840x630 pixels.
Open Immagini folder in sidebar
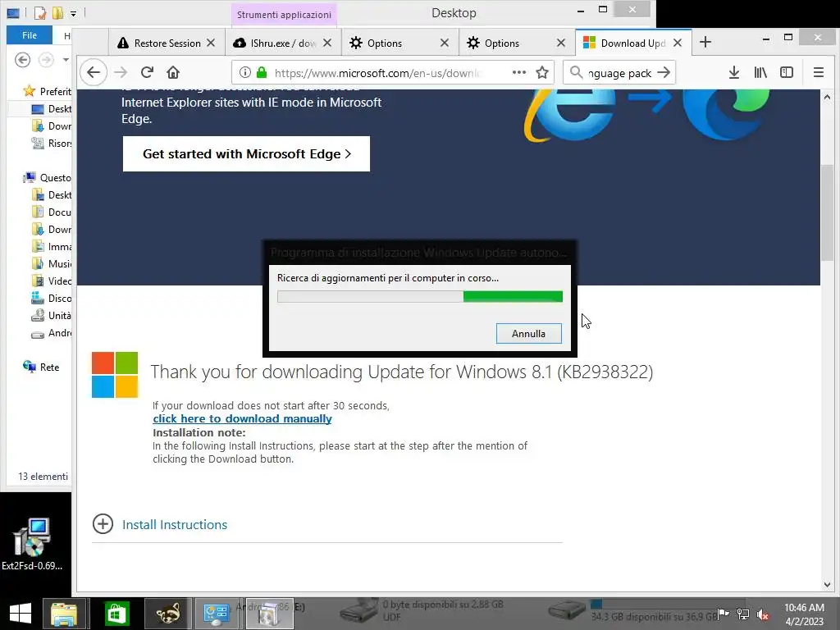51,246
